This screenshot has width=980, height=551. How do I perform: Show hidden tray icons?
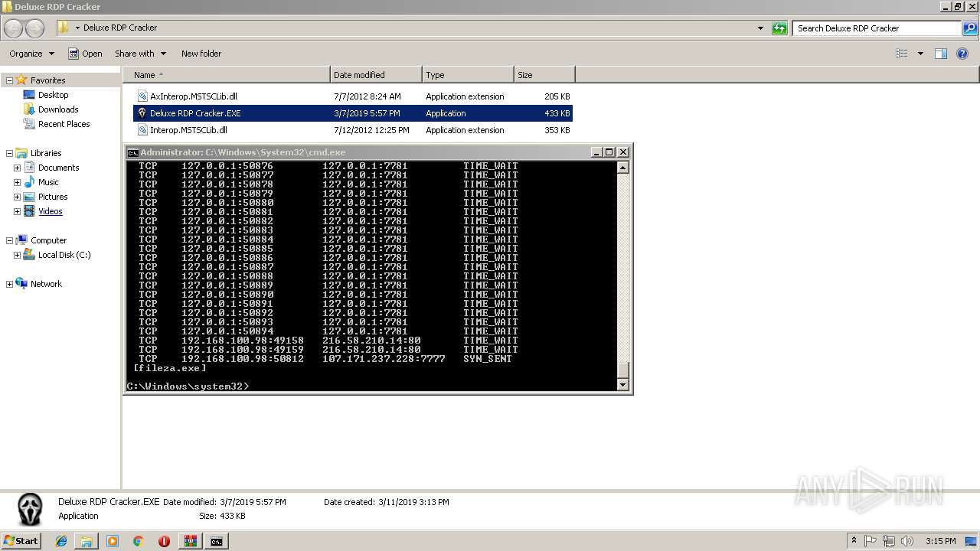(854, 541)
